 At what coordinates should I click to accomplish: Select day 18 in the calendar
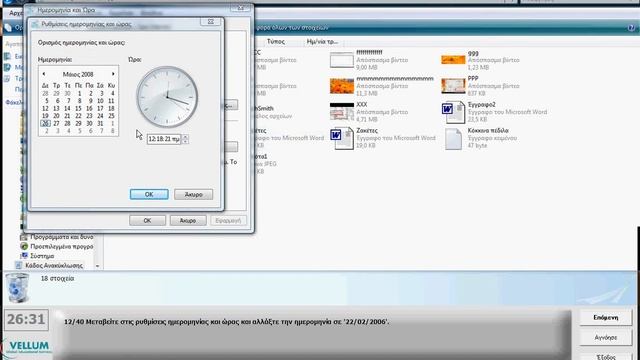click(111, 109)
